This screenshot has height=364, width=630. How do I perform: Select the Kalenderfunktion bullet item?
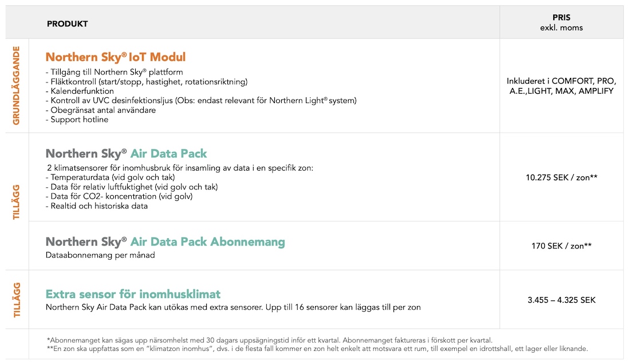click(x=80, y=91)
